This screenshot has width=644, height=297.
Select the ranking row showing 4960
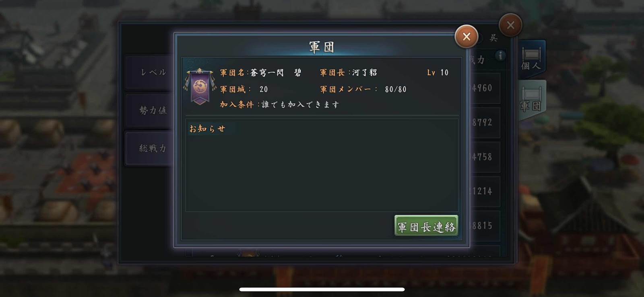coord(485,88)
